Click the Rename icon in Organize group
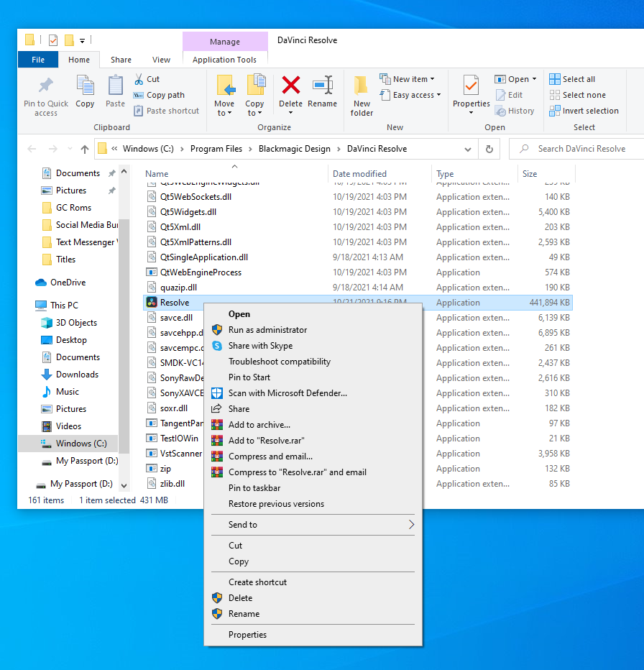This screenshot has height=670, width=644. 322,85
